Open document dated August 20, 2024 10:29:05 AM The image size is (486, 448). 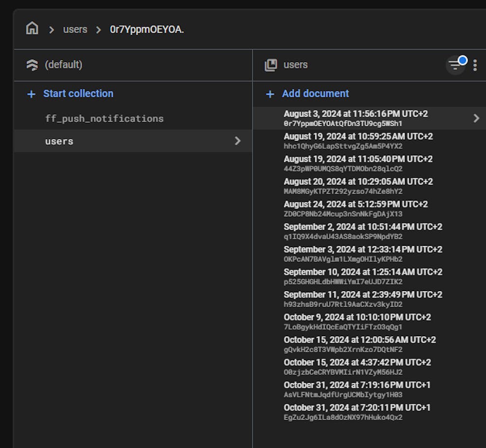coord(369,186)
